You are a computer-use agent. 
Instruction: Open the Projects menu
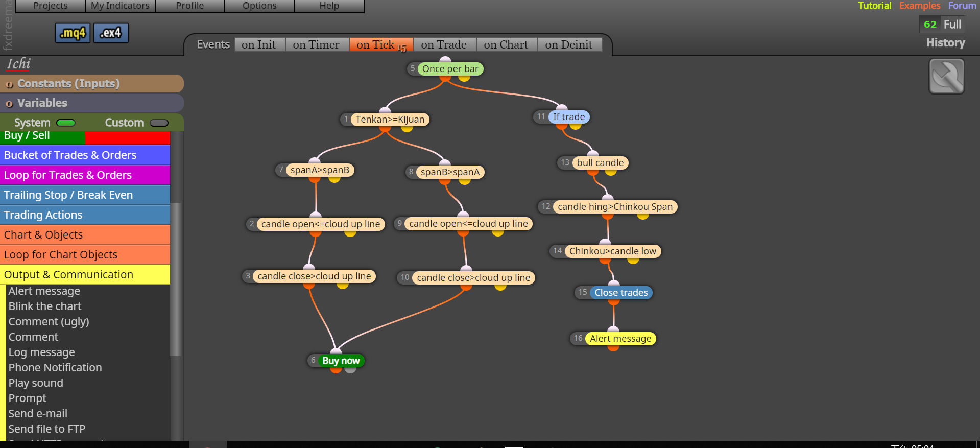(51, 6)
